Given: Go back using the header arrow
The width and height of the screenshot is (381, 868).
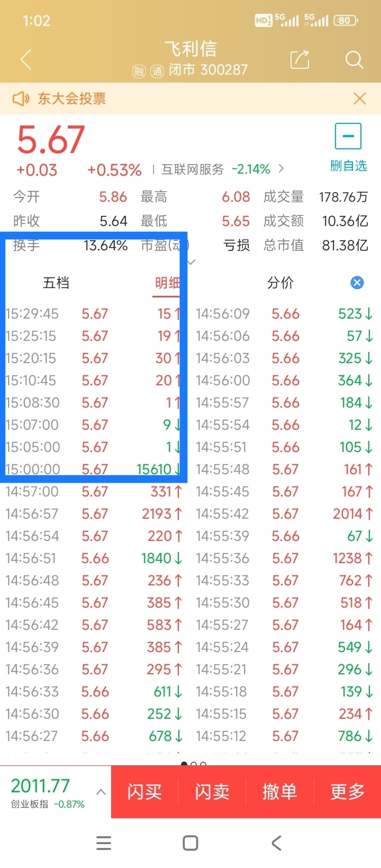Looking at the screenshot, I should click(25, 59).
